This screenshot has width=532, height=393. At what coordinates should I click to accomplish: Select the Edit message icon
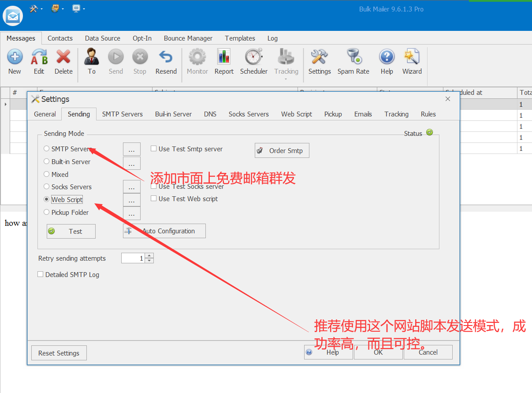(x=39, y=62)
